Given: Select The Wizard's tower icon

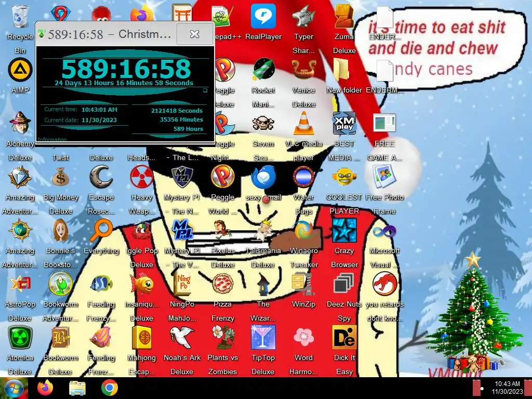Looking at the screenshot, I should pos(263,284).
